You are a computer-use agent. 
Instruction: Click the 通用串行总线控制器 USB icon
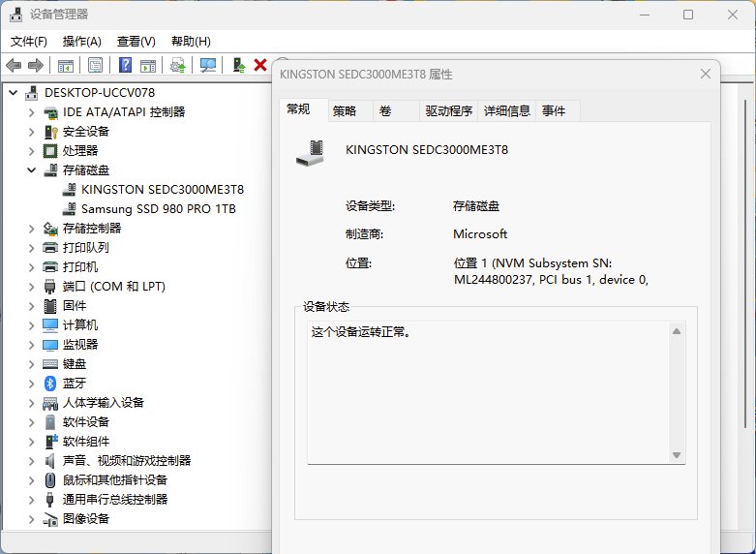click(49, 500)
